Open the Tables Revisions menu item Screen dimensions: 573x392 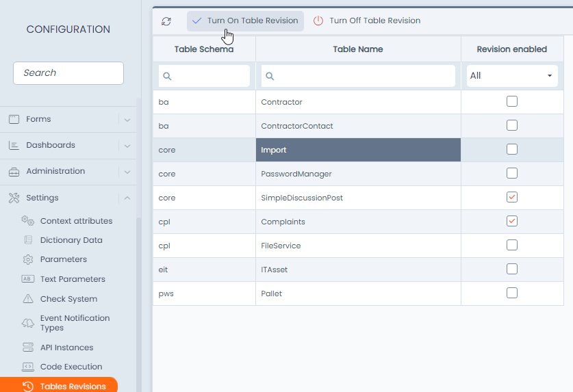73,387
